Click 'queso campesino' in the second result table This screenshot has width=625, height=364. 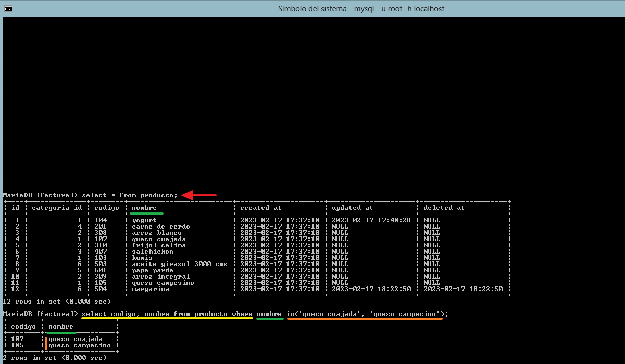pos(80,345)
